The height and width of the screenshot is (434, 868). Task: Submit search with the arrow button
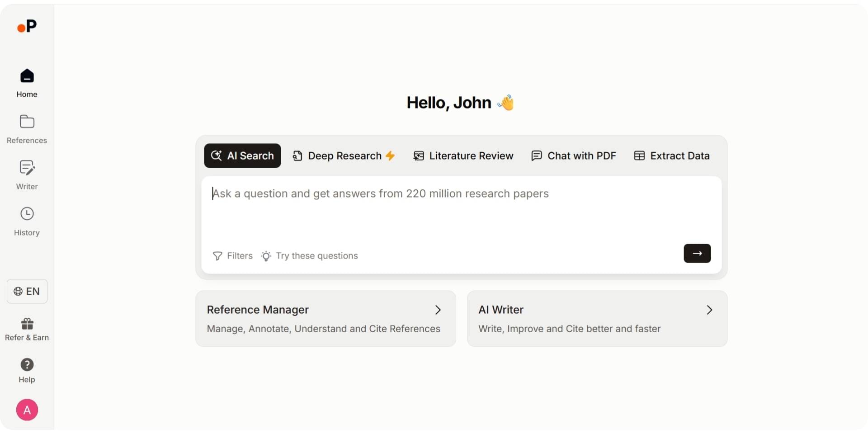click(697, 253)
